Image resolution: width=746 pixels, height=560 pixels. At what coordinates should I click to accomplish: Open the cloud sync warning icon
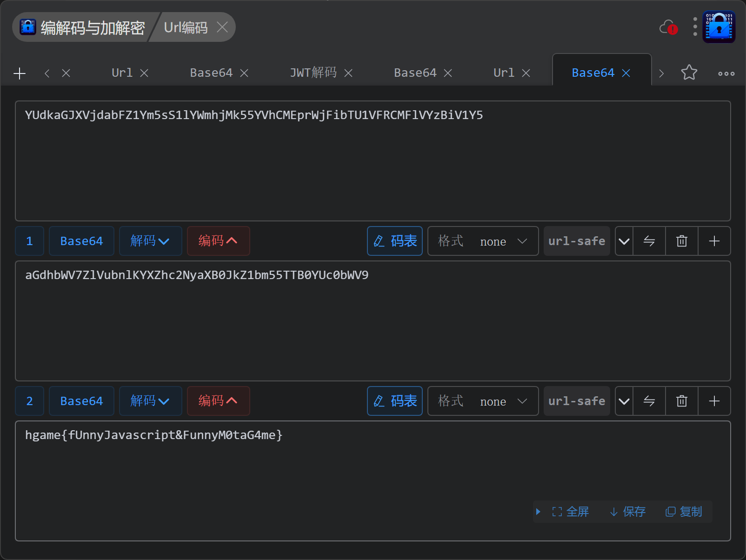(x=668, y=28)
